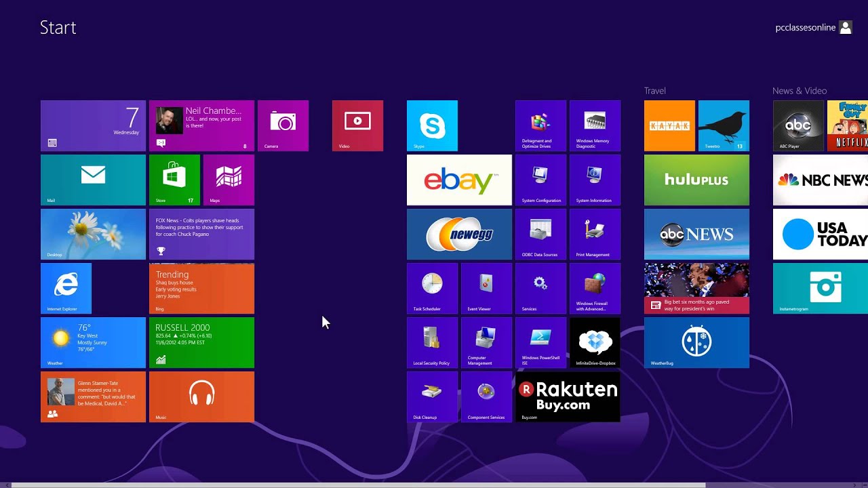
Task: Open the Instametrogram tile
Action: tap(821, 288)
